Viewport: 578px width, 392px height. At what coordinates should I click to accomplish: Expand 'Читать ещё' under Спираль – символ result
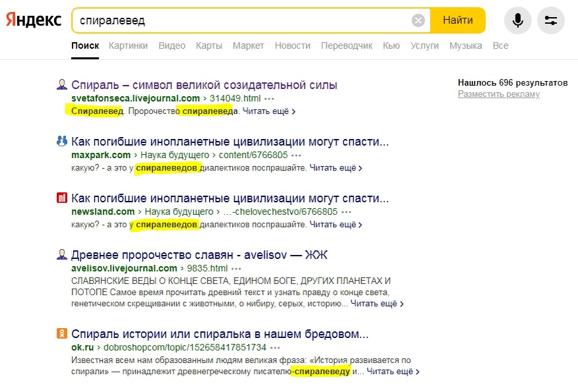point(269,111)
